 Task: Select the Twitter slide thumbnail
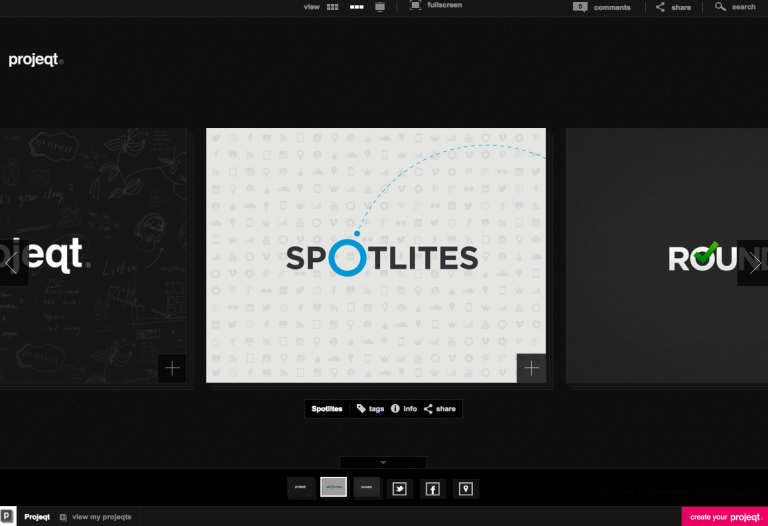400,488
